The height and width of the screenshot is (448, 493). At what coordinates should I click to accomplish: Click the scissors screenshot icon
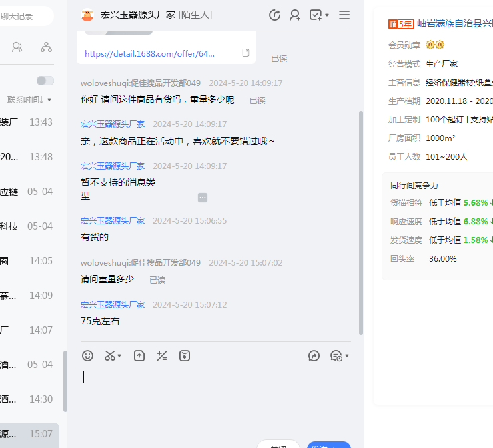tap(109, 356)
